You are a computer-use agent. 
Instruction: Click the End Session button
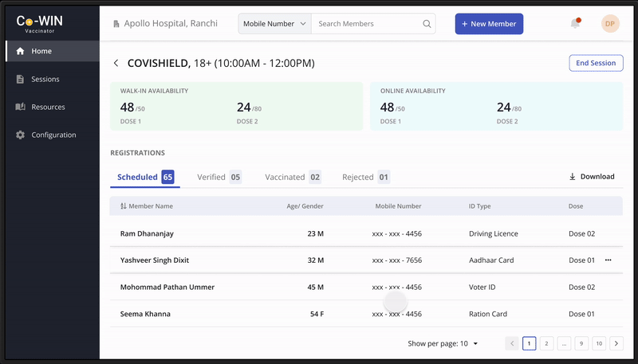pyautogui.click(x=596, y=63)
